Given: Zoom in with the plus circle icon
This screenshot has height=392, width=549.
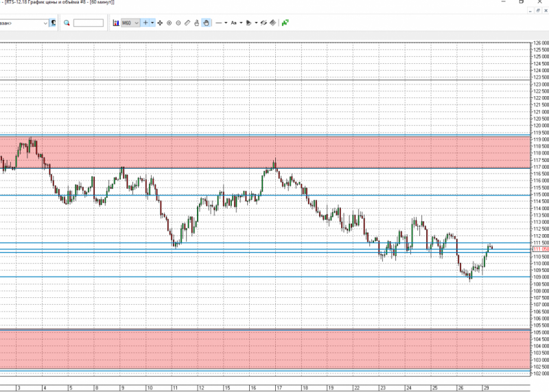Looking at the screenshot, I should (x=169, y=23).
